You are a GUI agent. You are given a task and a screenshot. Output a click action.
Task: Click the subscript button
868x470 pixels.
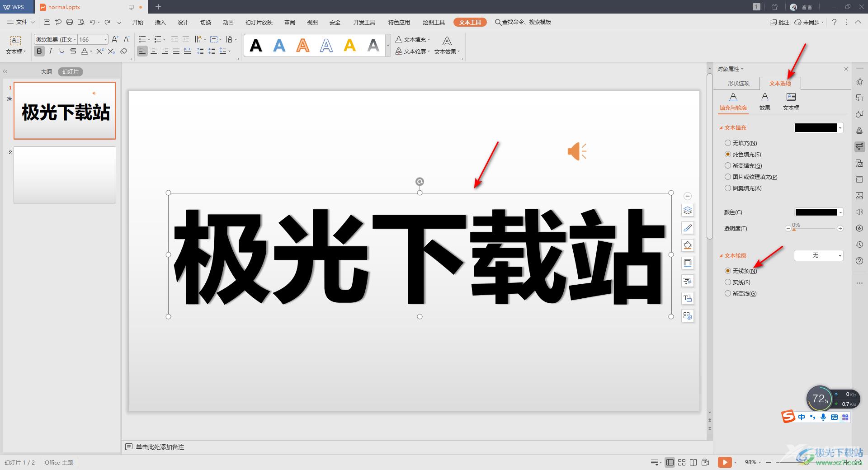coord(111,51)
